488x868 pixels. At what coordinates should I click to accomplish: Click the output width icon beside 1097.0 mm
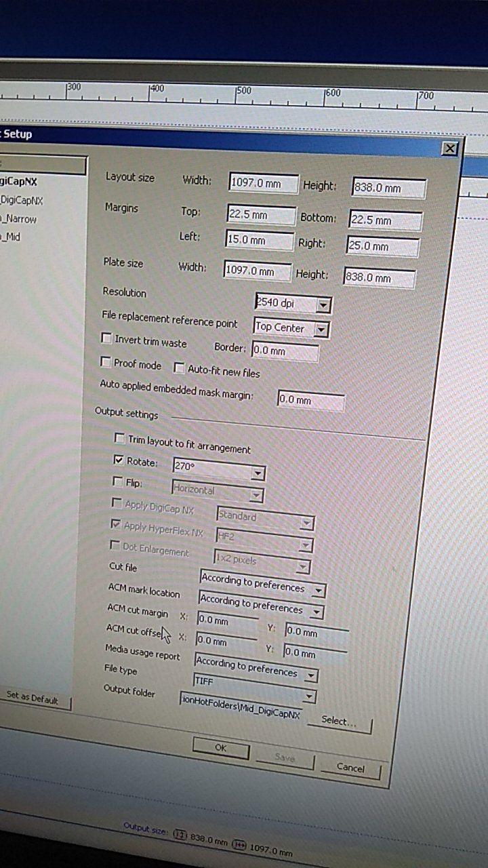point(239,844)
